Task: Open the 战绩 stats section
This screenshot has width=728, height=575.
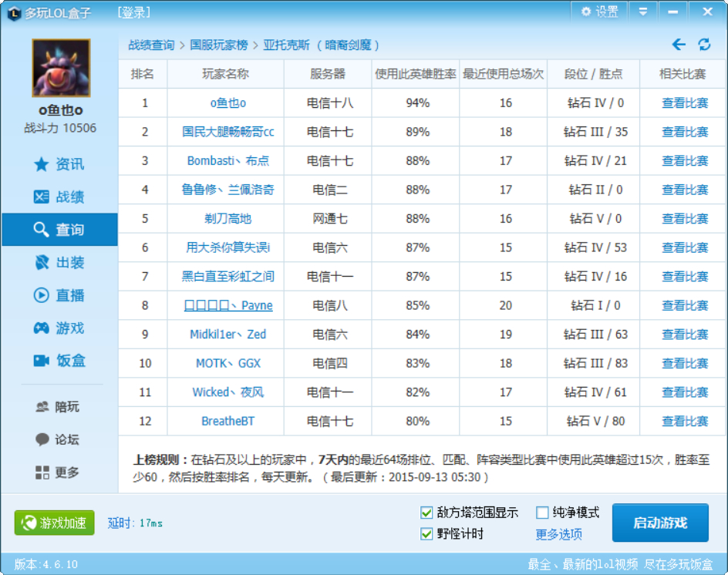Action: [x=59, y=197]
